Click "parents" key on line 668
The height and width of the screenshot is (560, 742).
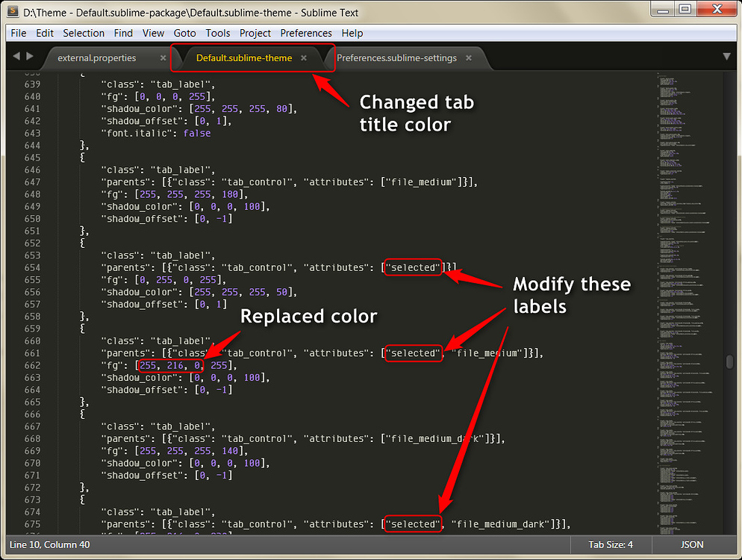126,439
